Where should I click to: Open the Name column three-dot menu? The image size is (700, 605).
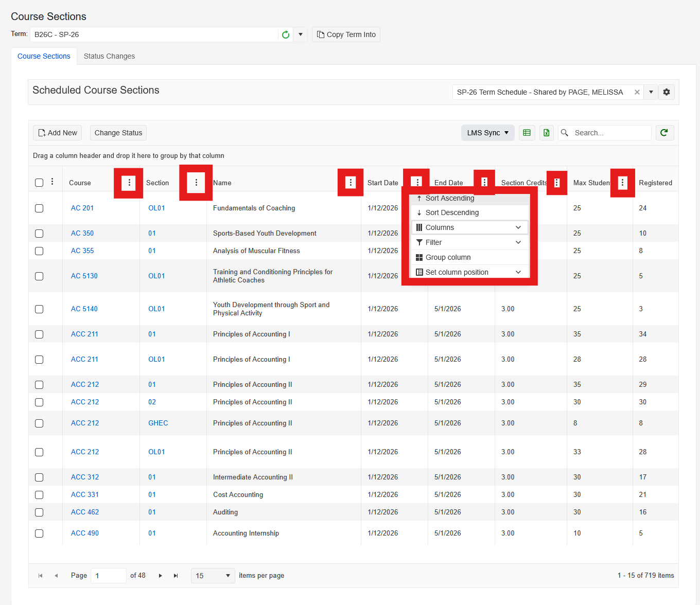351,183
